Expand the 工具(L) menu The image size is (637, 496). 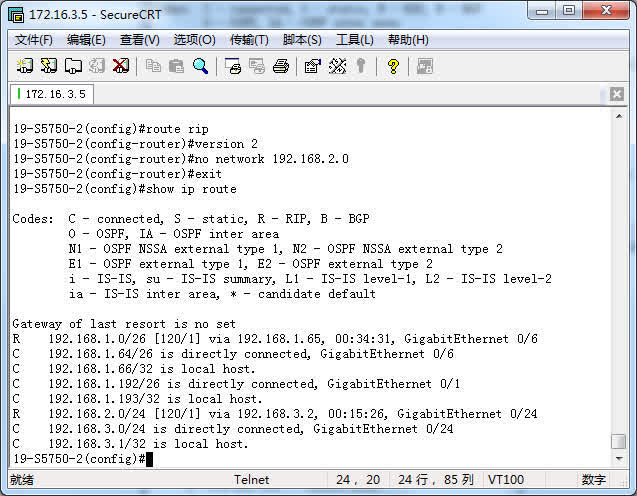354,40
